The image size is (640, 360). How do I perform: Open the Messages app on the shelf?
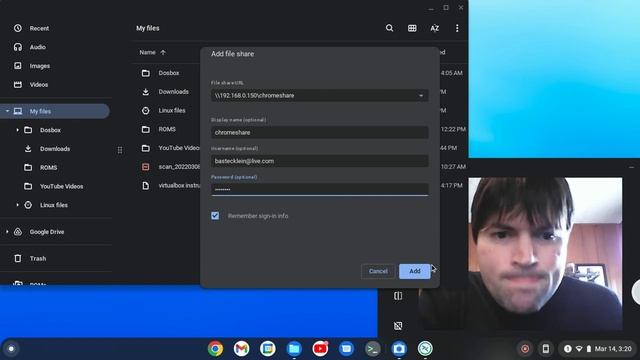[346, 349]
